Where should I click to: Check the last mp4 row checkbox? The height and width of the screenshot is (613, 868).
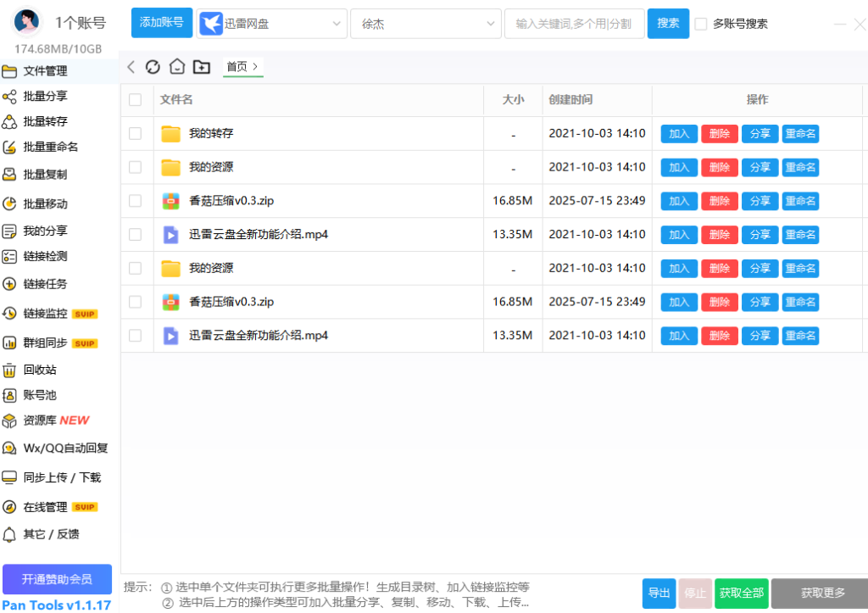(135, 336)
